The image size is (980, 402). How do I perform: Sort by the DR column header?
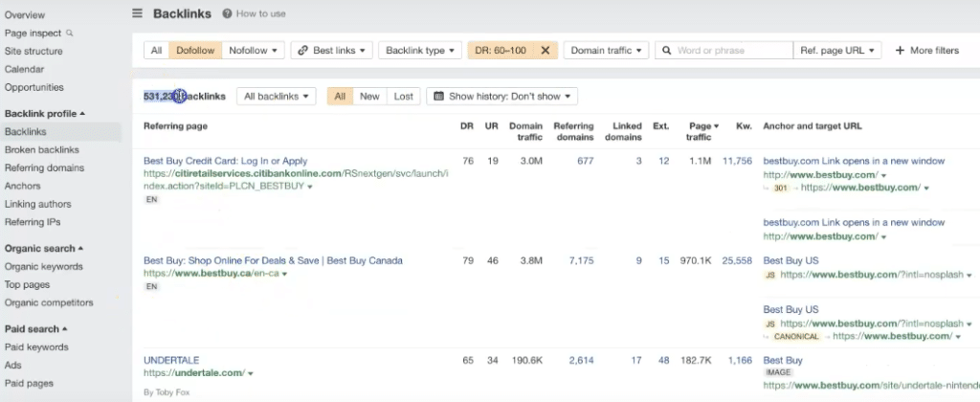pyautogui.click(x=467, y=126)
